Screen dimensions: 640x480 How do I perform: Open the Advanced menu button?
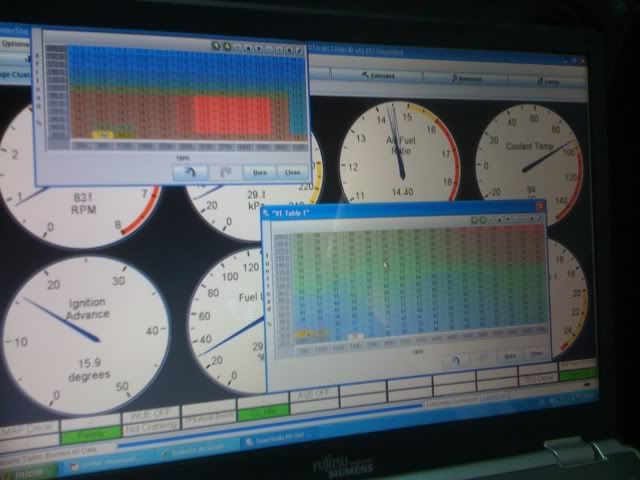click(466, 78)
